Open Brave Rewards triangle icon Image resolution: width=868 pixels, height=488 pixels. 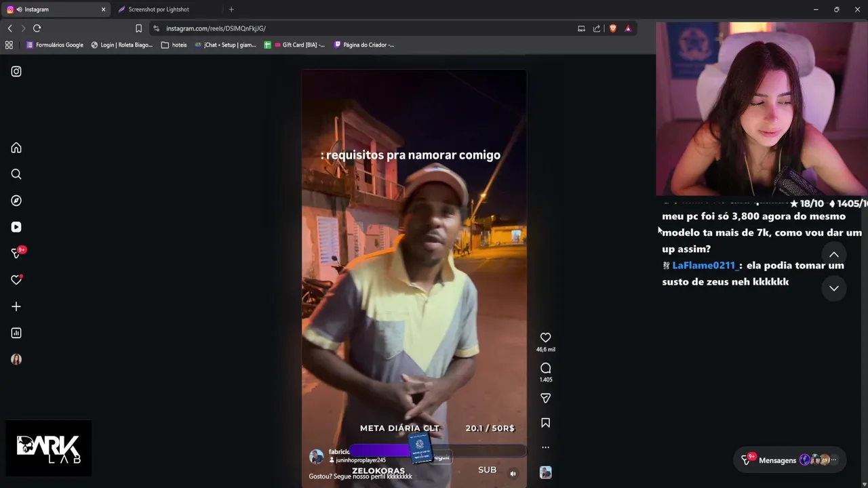point(628,28)
